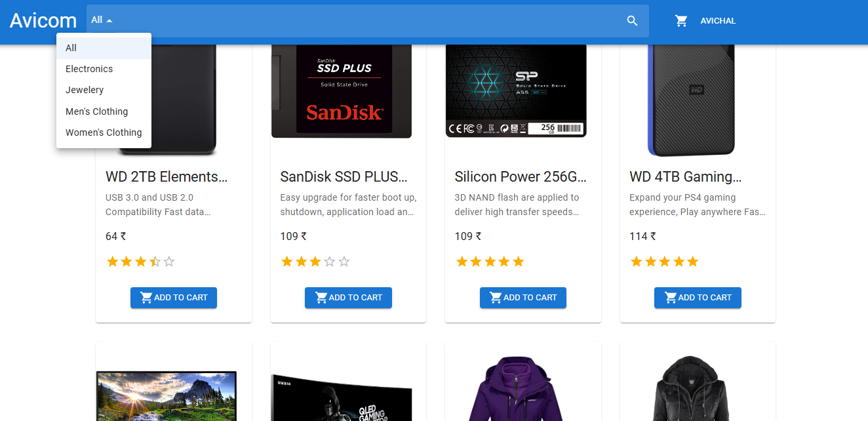Open the SanDisk SSD PLUS product image

pyautogui.click(x=342, y=91)
